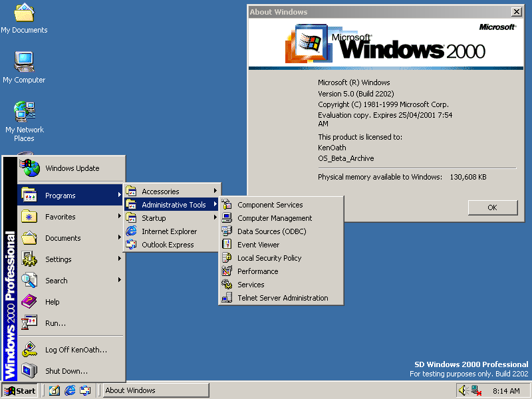The width and height of the screenshot is (532, 399).
Task: Click the Local Security Policy icon
Action: click(x=227, y=257)
